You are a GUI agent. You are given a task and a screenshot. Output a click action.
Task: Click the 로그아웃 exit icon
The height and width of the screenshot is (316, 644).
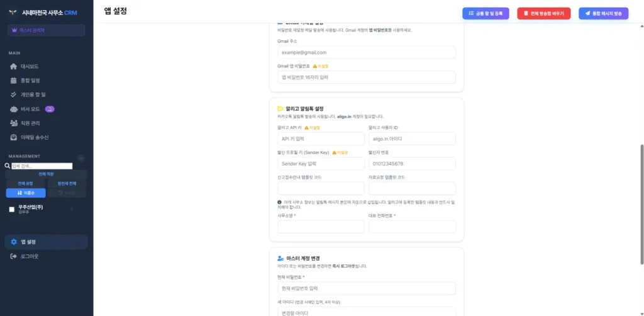(x=14, y=256)
